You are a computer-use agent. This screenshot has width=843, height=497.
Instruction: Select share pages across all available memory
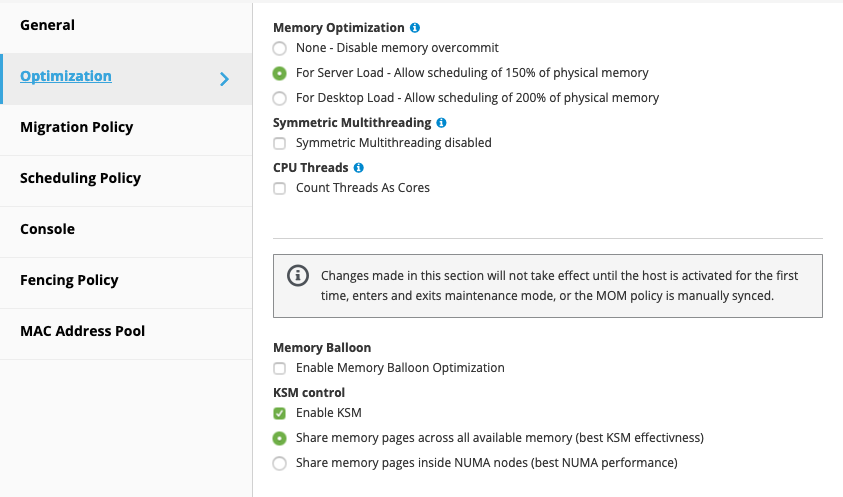(x=280, y=438)
